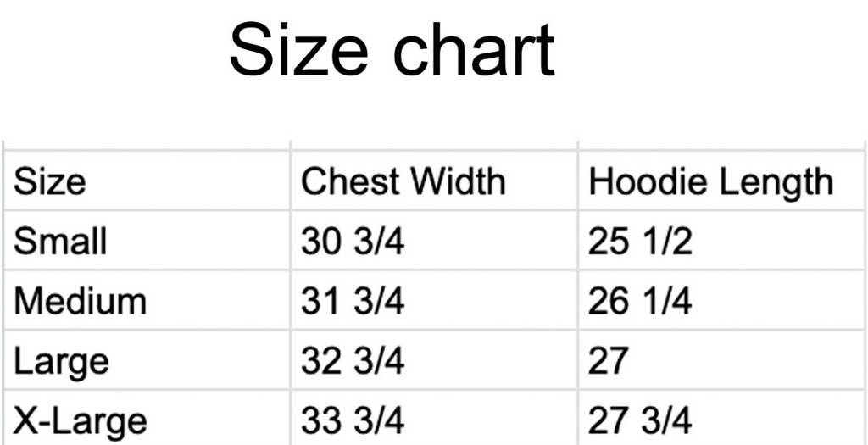Select the "Small" size cell

61,242
